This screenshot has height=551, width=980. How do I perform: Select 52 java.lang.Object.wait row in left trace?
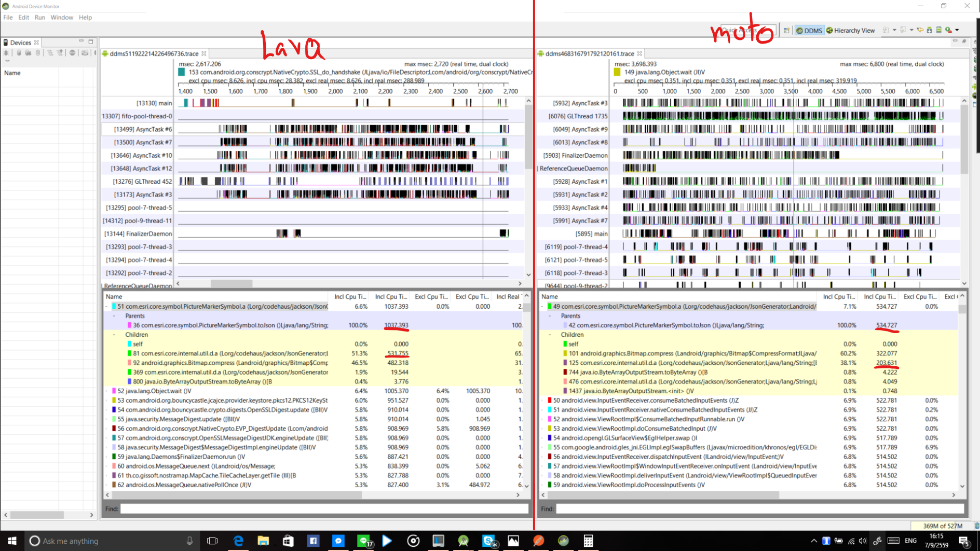314,391
